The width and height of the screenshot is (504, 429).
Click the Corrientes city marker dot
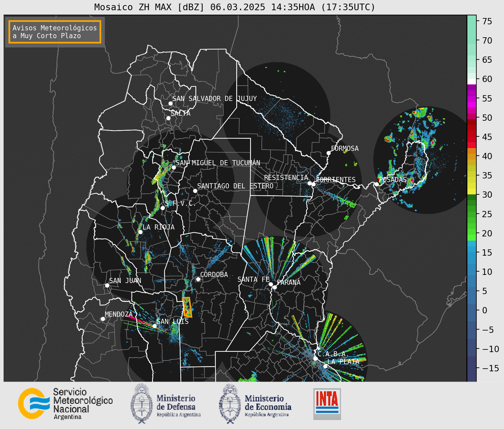pyautogui.click(x=313, y=184)
